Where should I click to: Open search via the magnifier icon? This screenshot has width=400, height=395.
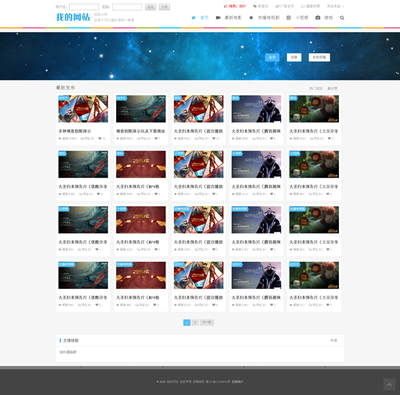click(342, 18)
